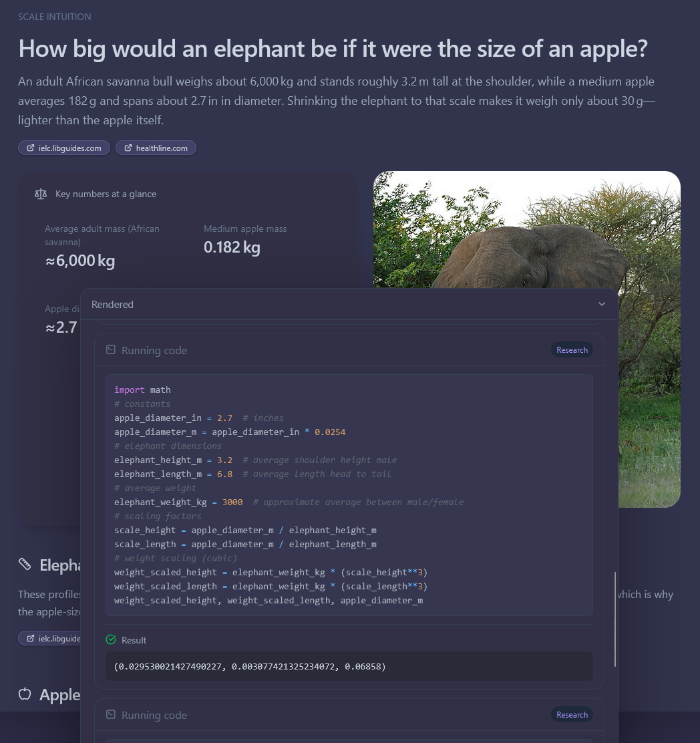
Task: Click the 'import math' code line
Action: [142, 390]
